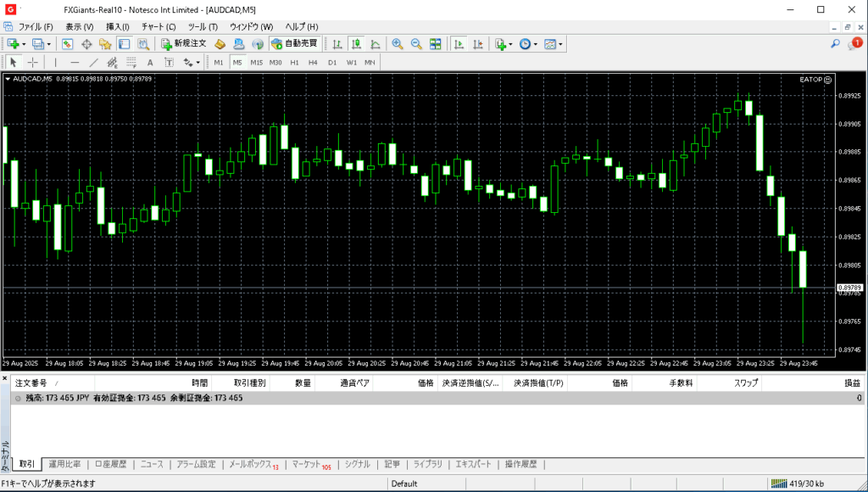Switch chart to candlestick display
This screenshot has width=868, height=492.
click(x=355, y=43)
